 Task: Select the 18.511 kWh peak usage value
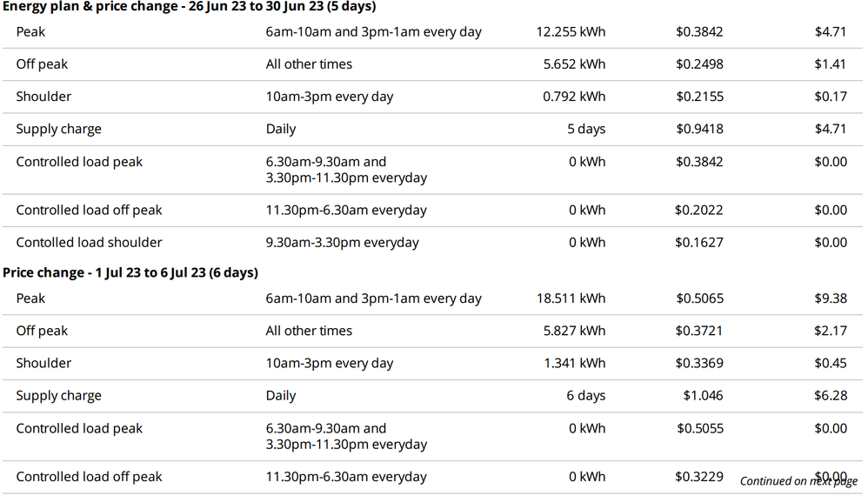click(x=571, y=298)
